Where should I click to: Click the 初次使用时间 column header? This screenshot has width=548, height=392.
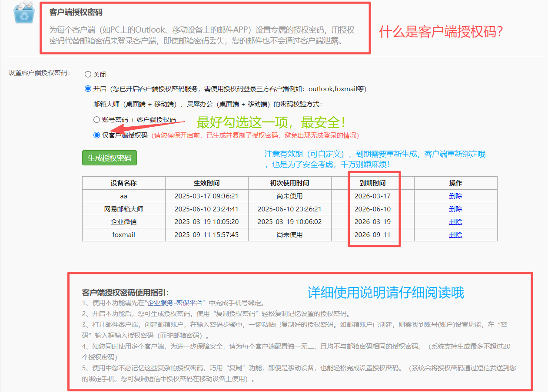(289, 183)
